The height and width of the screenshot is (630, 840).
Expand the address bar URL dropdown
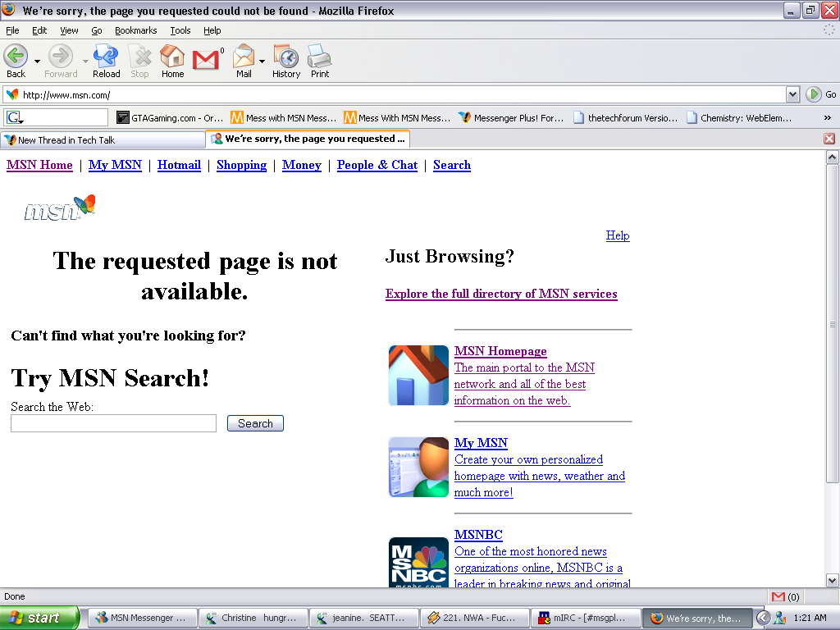coord(792,94)
